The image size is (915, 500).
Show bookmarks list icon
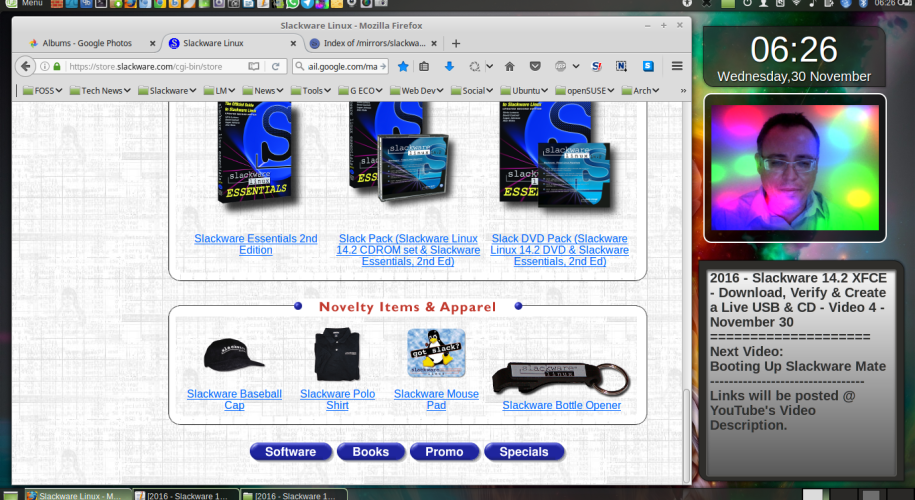[425, 66]
